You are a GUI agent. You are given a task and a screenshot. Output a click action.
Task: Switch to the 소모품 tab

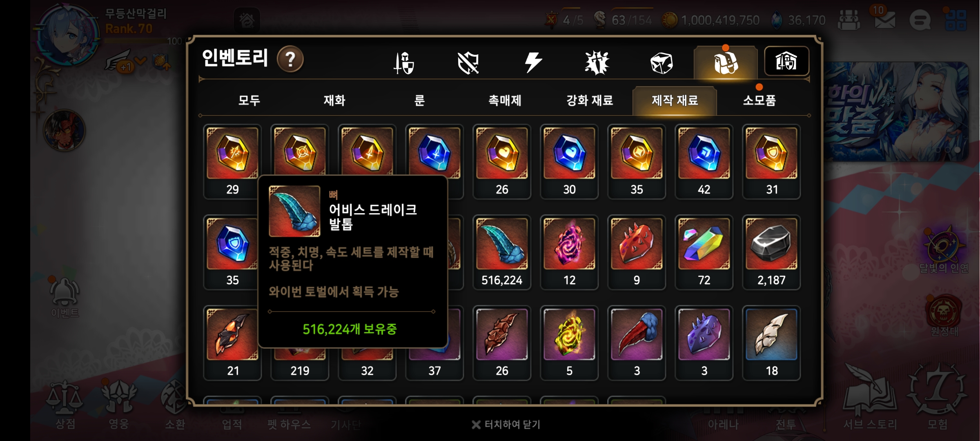pyautogui.click(x=759, y=100)
